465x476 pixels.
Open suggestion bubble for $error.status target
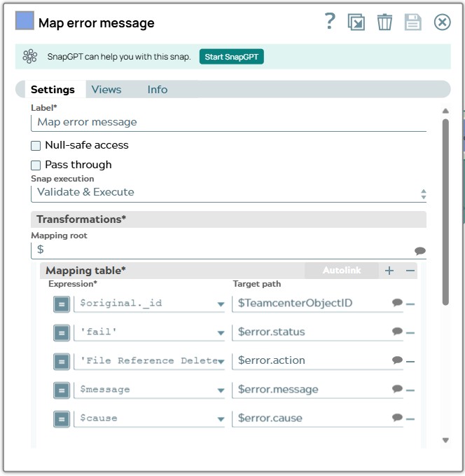(x=397, y=331)
